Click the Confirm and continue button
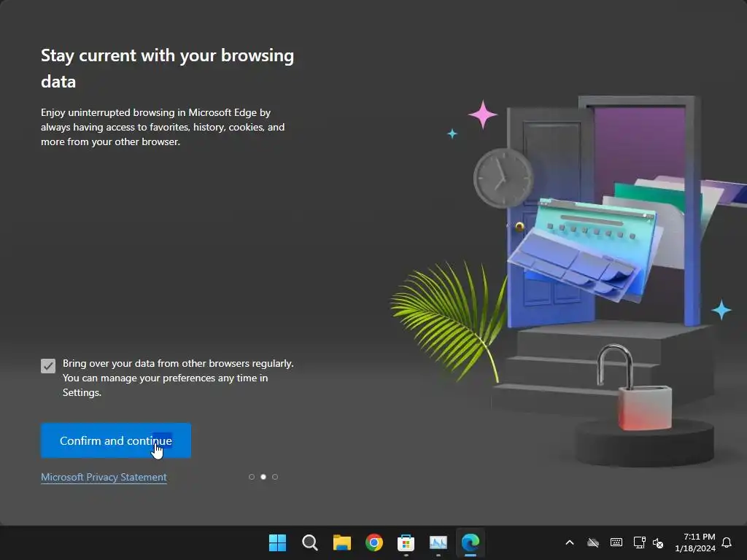 click(116, 440)
